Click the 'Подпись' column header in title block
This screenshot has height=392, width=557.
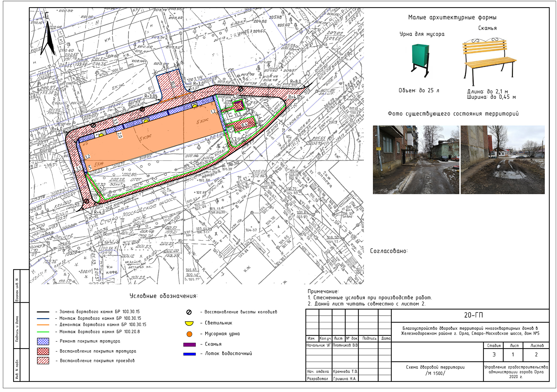pos(369,338)
